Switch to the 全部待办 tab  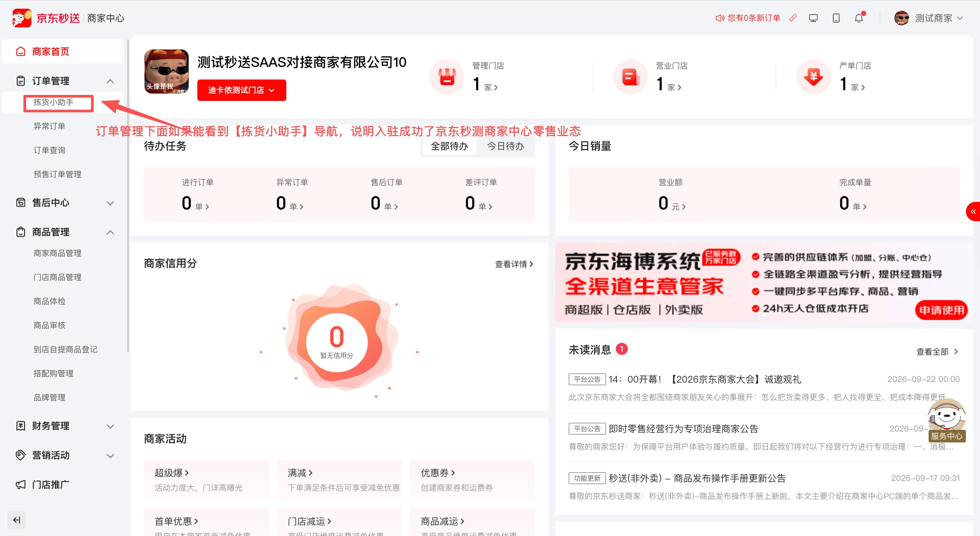(449, 146)
